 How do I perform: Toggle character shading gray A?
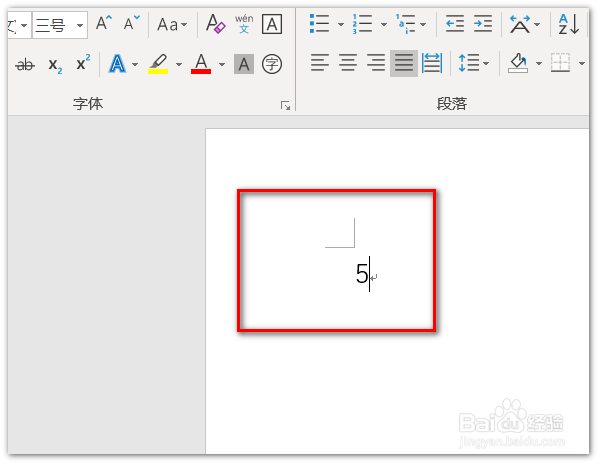[x=244, y=64]
